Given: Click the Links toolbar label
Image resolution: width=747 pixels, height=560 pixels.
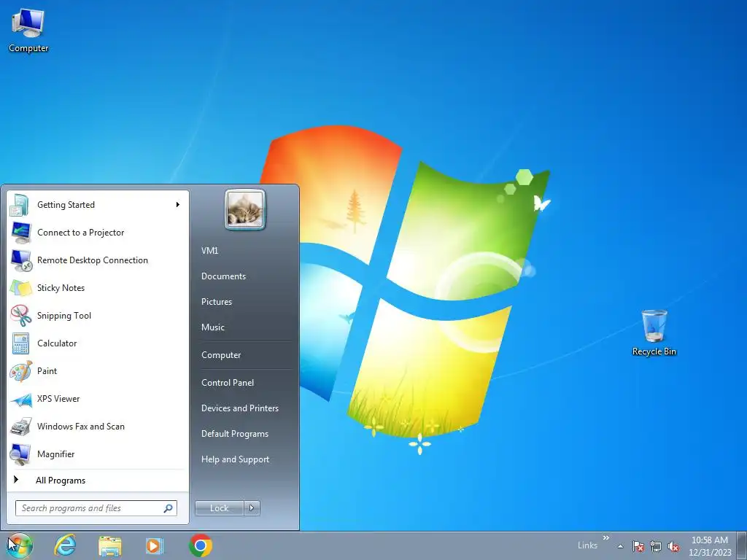Looking at the screenshot, I should click(587, 545).
